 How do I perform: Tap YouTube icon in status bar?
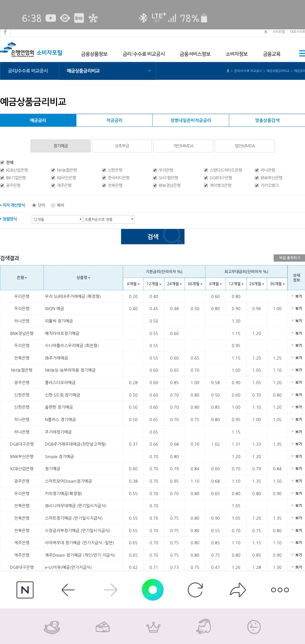click(51, 18)
